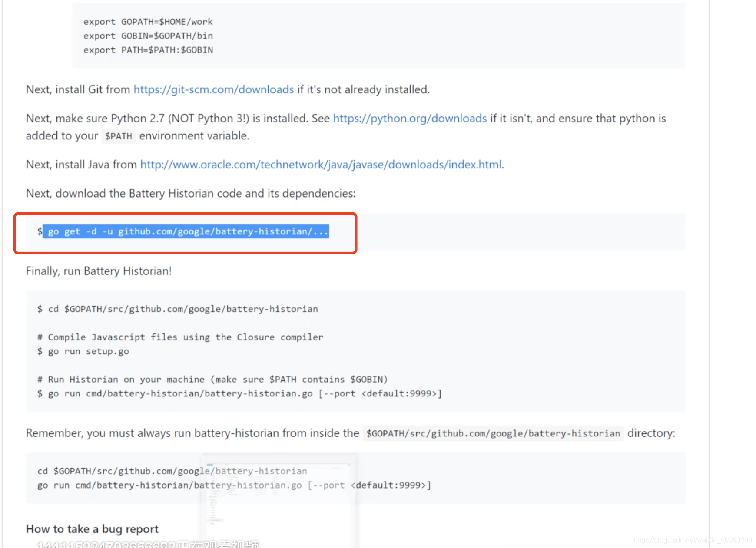Click the 'Run Historian on your machine' comment

pyautogui.click(x=212, y=380)
